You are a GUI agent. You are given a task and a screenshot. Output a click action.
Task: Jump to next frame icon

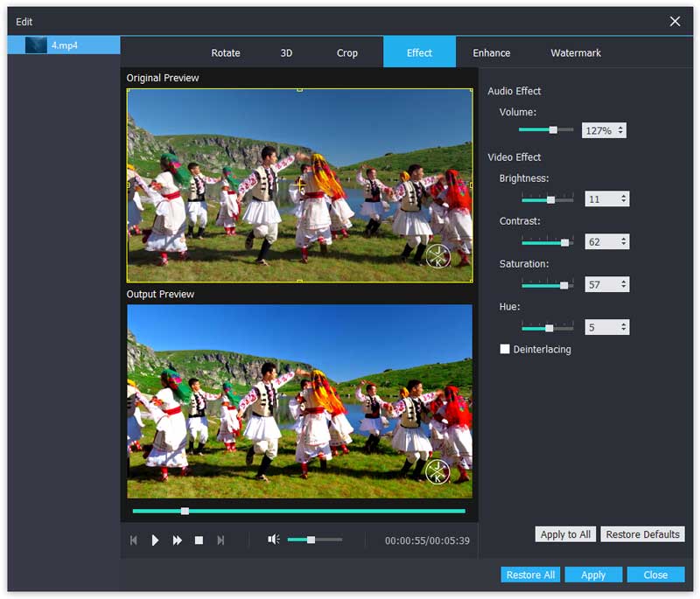[220, 540]
